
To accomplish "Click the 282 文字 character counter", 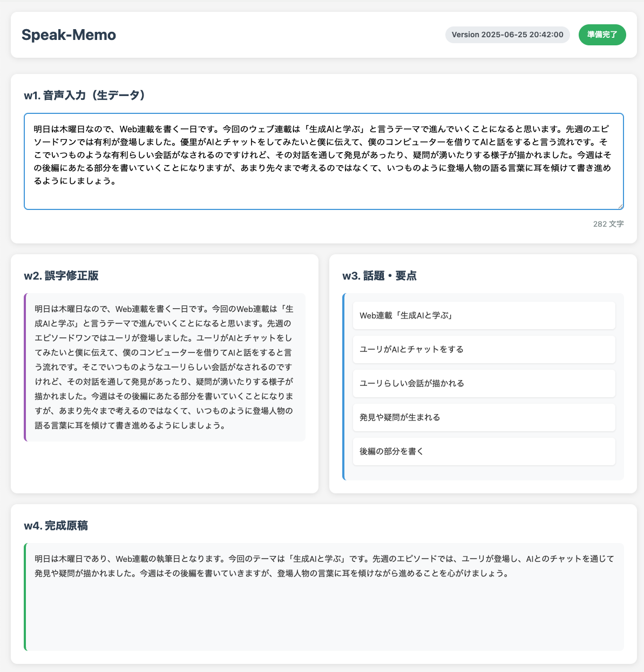I will click(608, 224).
